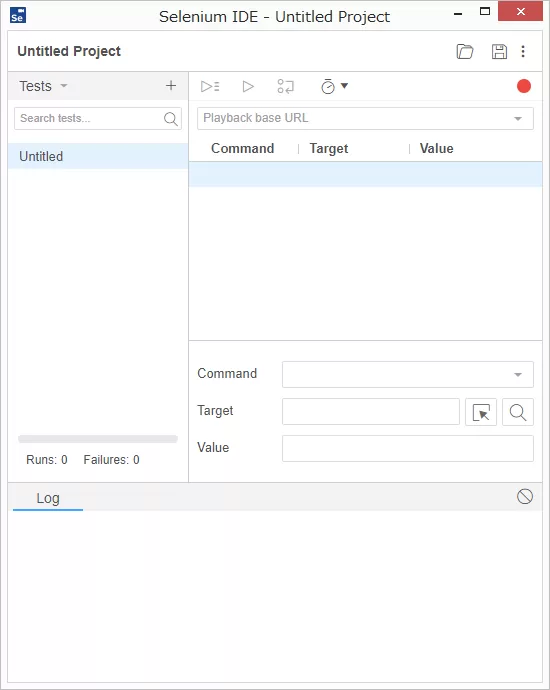Switch to the Log tab
The image size is (550, 690).
(x=48, y=498)
